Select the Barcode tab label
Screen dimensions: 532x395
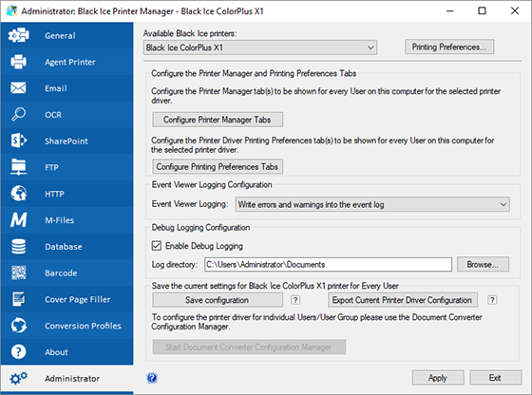coord(61,273)
